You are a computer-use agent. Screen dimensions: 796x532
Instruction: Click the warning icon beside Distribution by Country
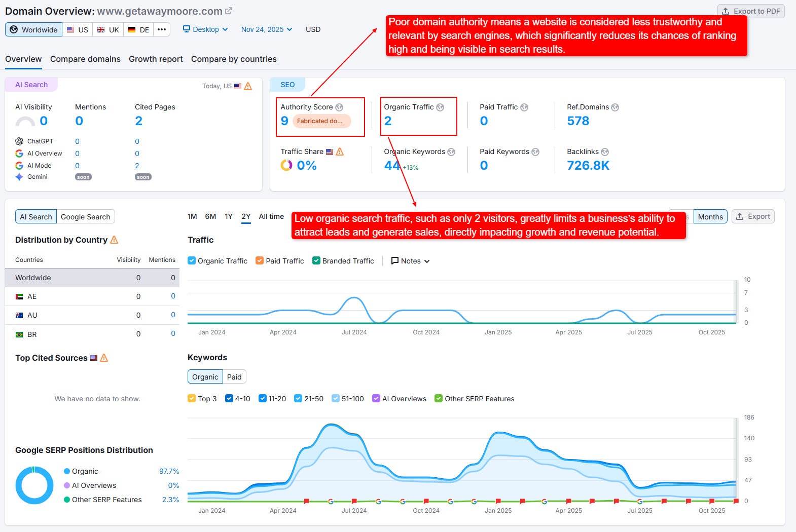114,240
